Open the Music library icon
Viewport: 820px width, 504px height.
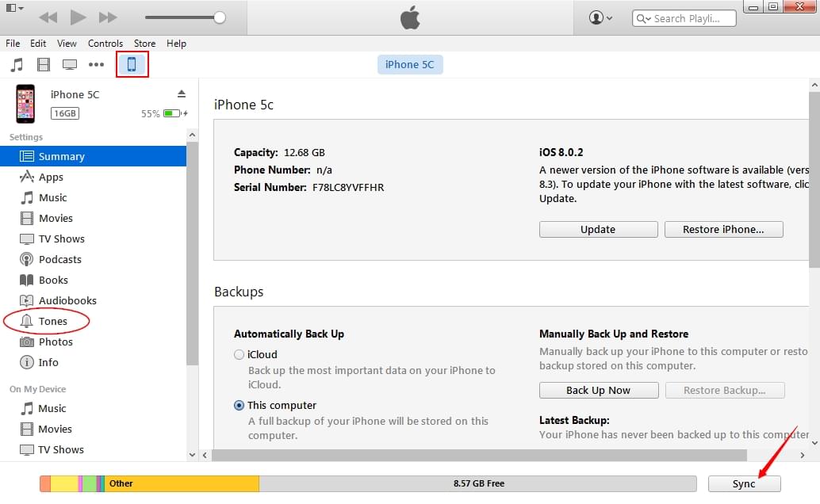click(x=17, y=65)
